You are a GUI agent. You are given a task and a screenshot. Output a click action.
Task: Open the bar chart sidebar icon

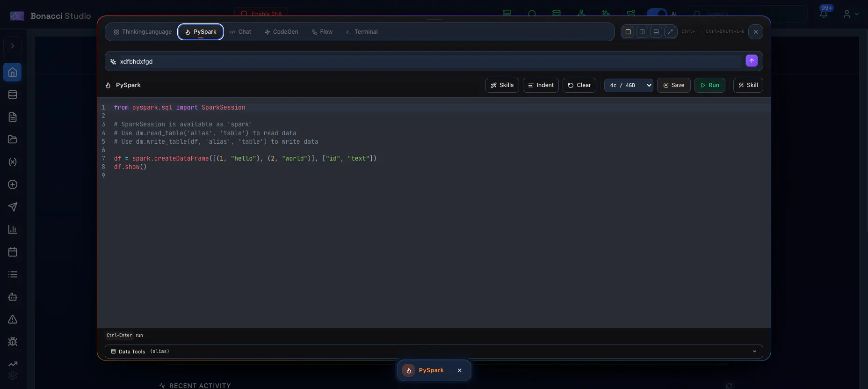pos(13,229)
